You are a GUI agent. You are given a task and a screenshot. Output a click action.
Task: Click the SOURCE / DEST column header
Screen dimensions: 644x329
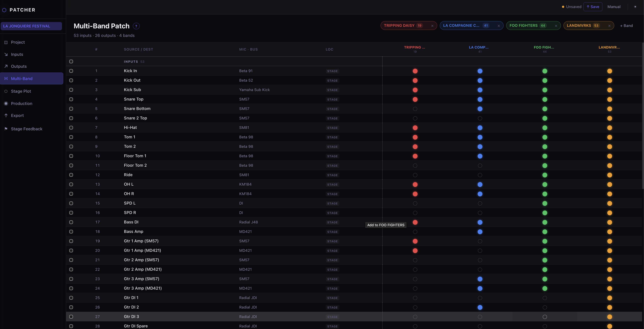pyautogui.click(x=138, y=49)
